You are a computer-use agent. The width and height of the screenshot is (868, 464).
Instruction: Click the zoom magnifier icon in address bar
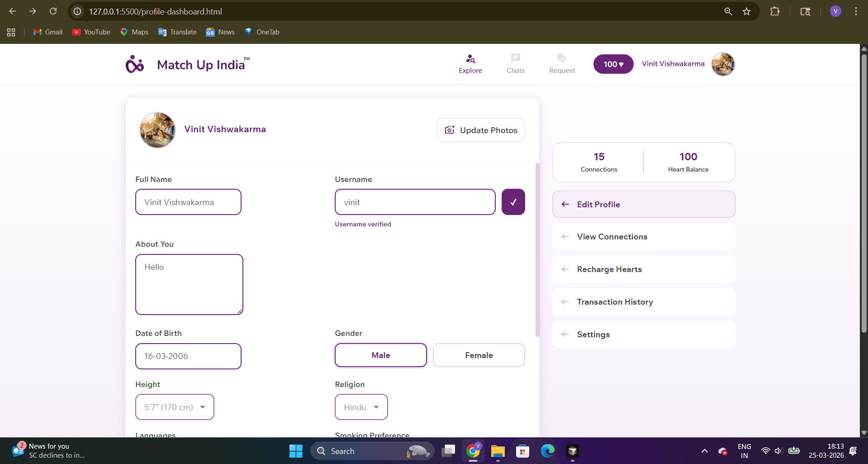point(728,11)
